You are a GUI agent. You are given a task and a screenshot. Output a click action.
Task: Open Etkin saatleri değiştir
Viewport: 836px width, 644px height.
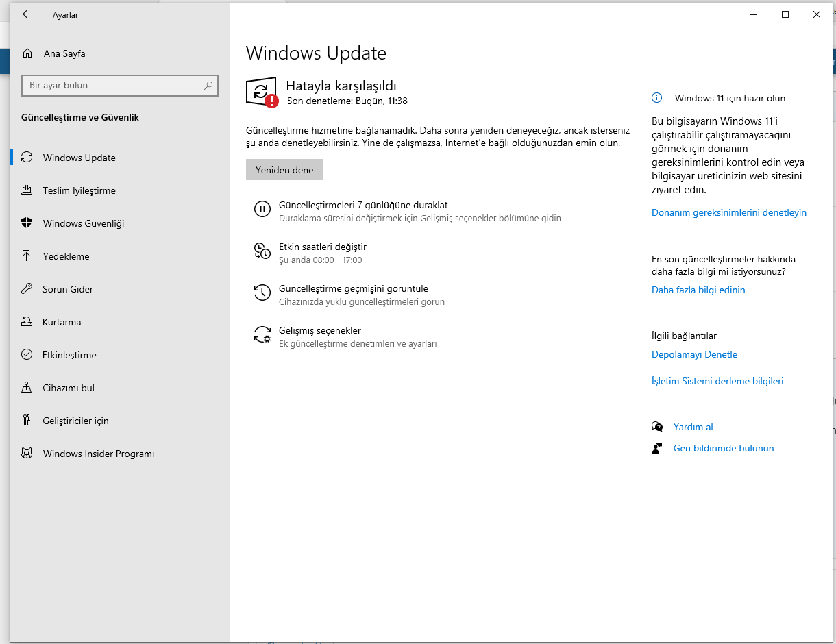pos(323,247)
